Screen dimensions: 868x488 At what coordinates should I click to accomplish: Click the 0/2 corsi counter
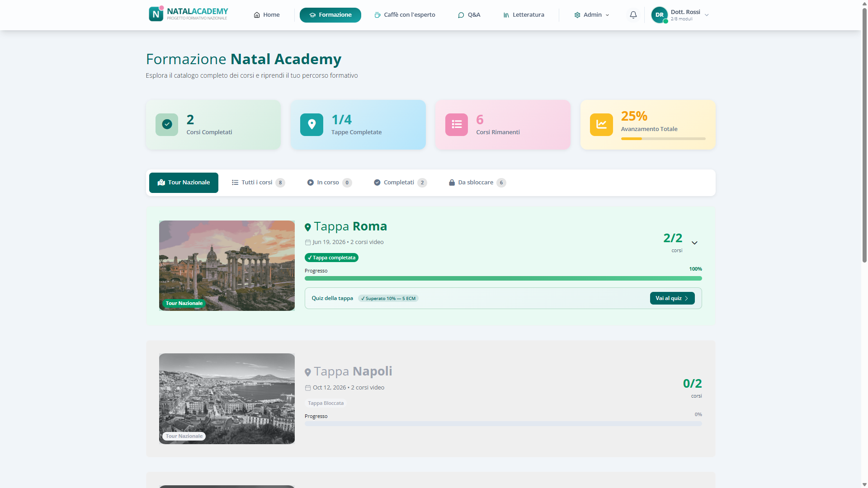tap(692, 388)
